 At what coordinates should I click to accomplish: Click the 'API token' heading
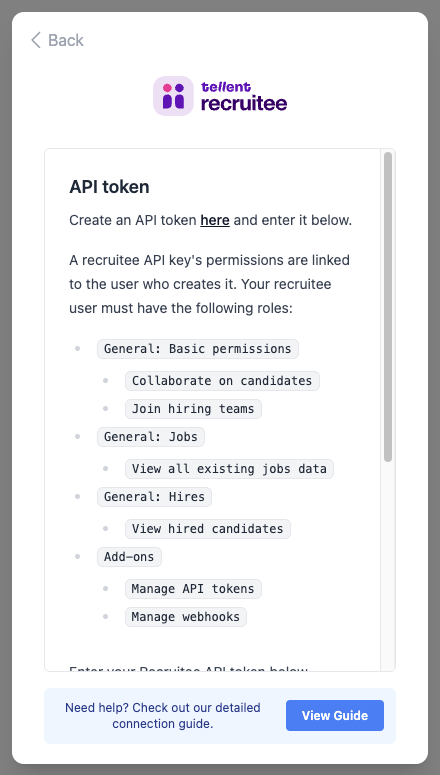pyautogui.click(x=109, y=187)
